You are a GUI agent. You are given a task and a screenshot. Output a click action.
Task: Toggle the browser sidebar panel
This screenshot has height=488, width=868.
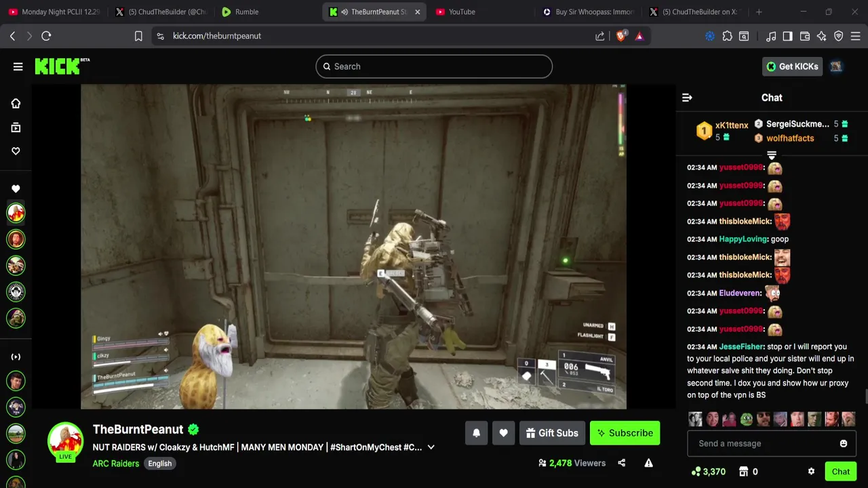click(x=787, y=36)
